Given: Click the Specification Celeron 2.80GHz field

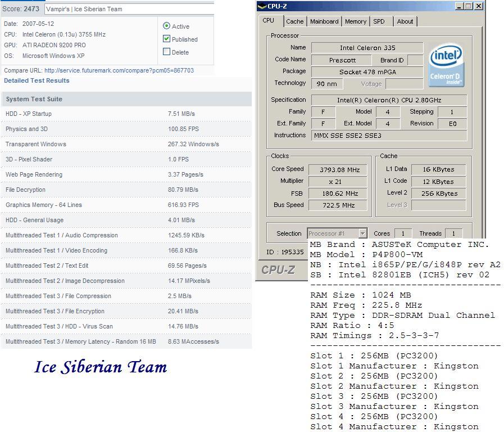Looking at the screenshot, I should 389,100.
